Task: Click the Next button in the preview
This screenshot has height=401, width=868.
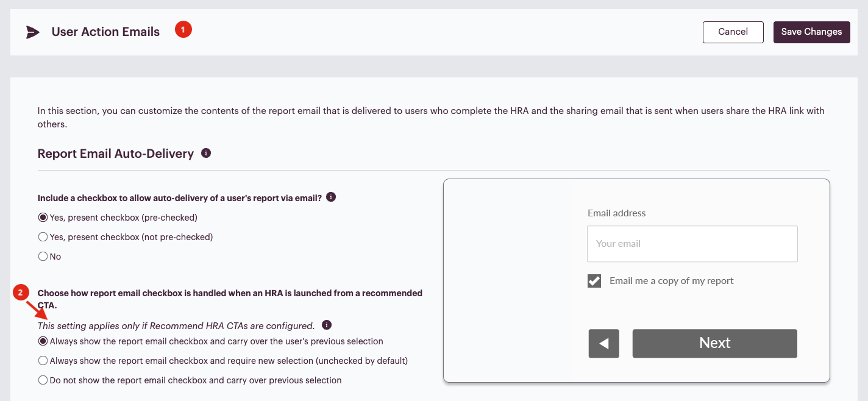Action: tap(715, 343)
